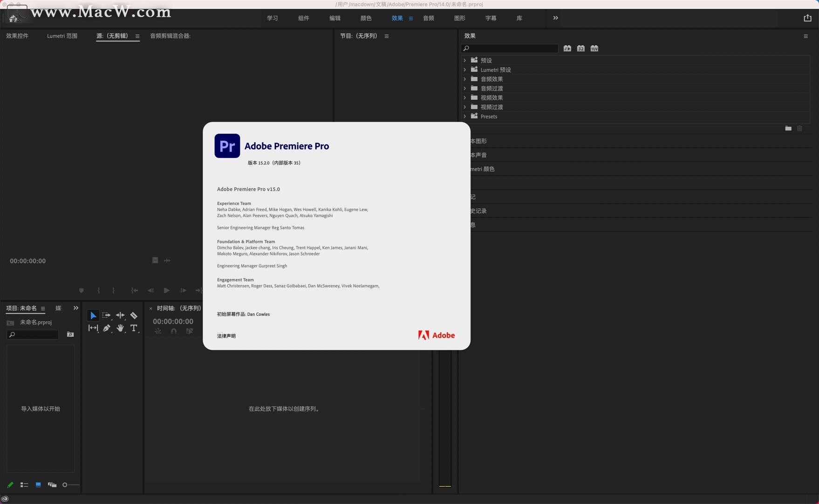The height and width of the screenshot is (504, 819).
Task: Expand the 音频效果 folder
Action: tap(464, 79)
